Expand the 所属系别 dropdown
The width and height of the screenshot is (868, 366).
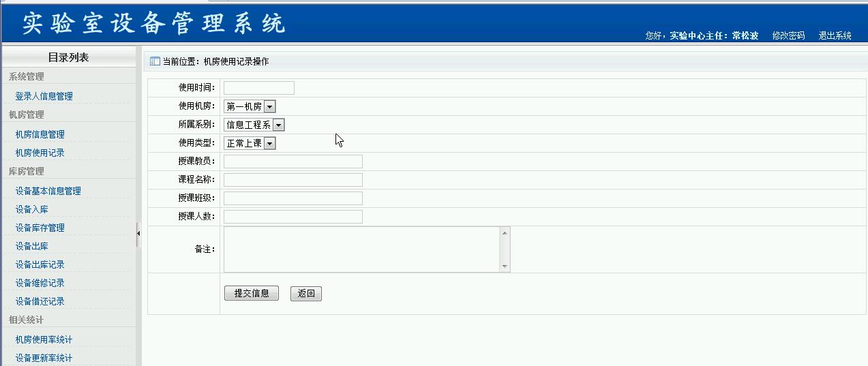(278, 125)
